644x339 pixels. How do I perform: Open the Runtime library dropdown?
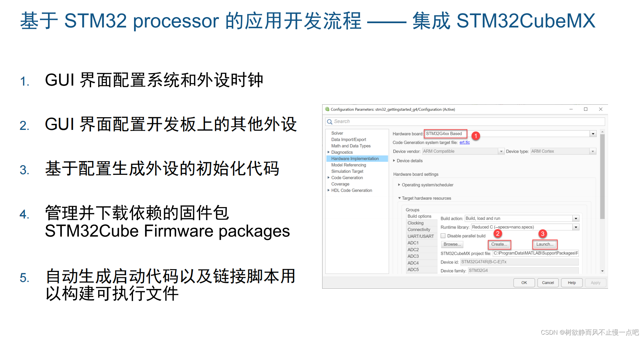(576, 227)
